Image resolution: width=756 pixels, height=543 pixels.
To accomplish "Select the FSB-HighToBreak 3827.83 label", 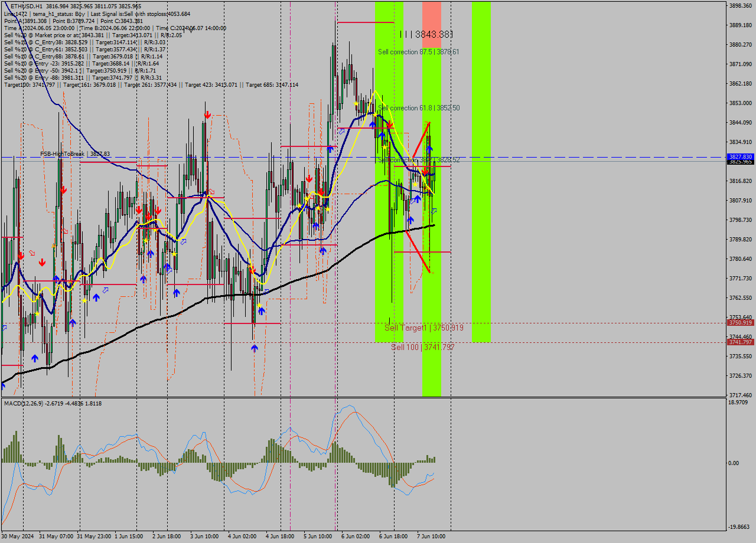I will [75, 154].
